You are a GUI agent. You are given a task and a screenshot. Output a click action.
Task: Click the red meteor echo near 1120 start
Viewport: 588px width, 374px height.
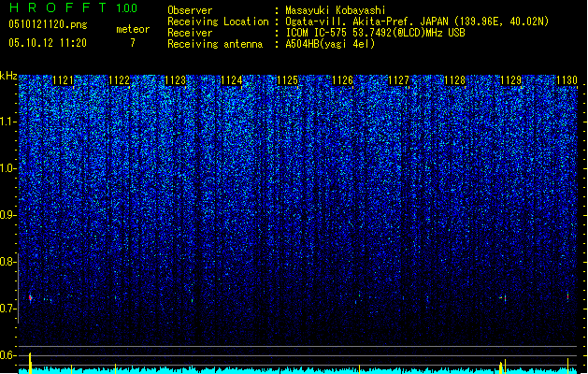[x=30, y=298]
